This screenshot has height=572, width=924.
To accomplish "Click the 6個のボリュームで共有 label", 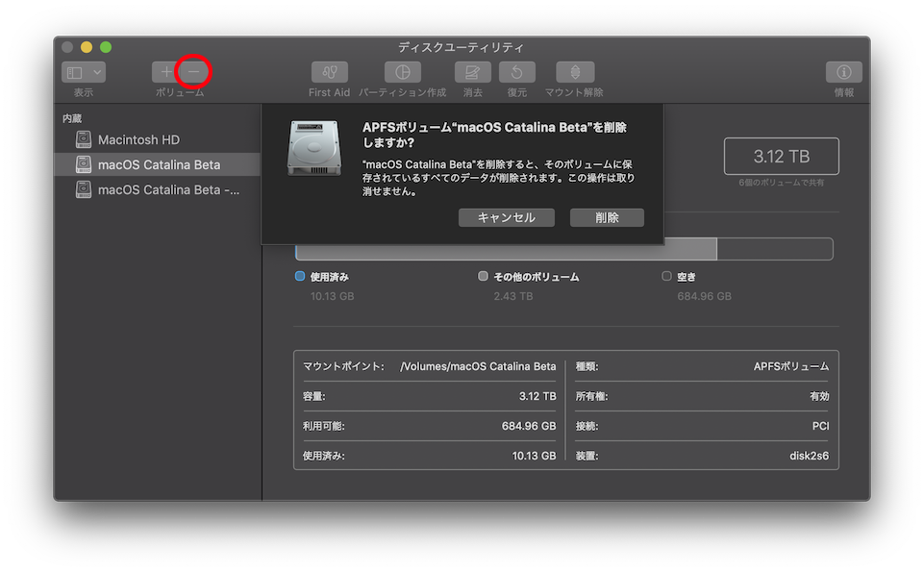I will coord(782,183).
